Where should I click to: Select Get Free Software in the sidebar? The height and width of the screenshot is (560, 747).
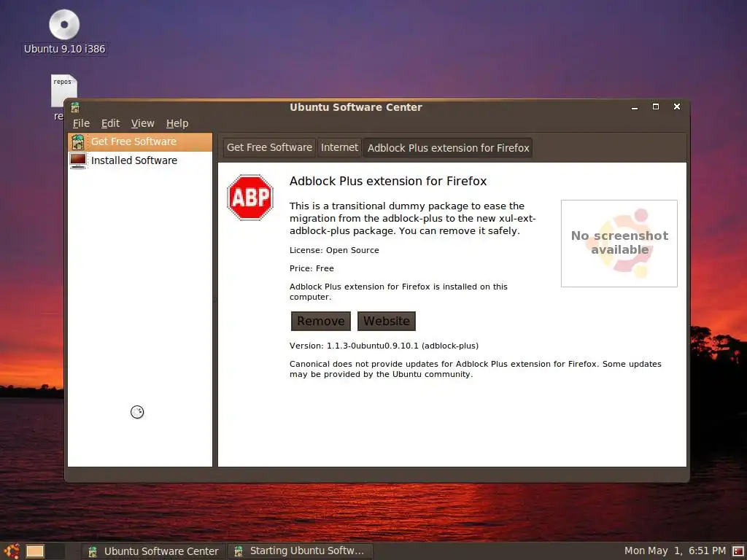click(x=140, y=142)
